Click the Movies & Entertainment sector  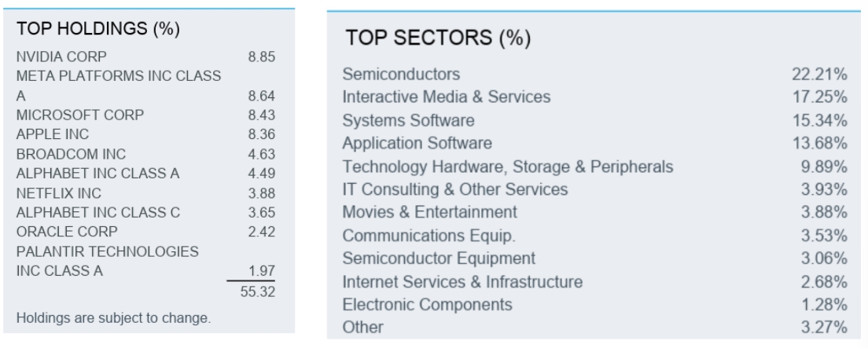[x=429, y=212]
